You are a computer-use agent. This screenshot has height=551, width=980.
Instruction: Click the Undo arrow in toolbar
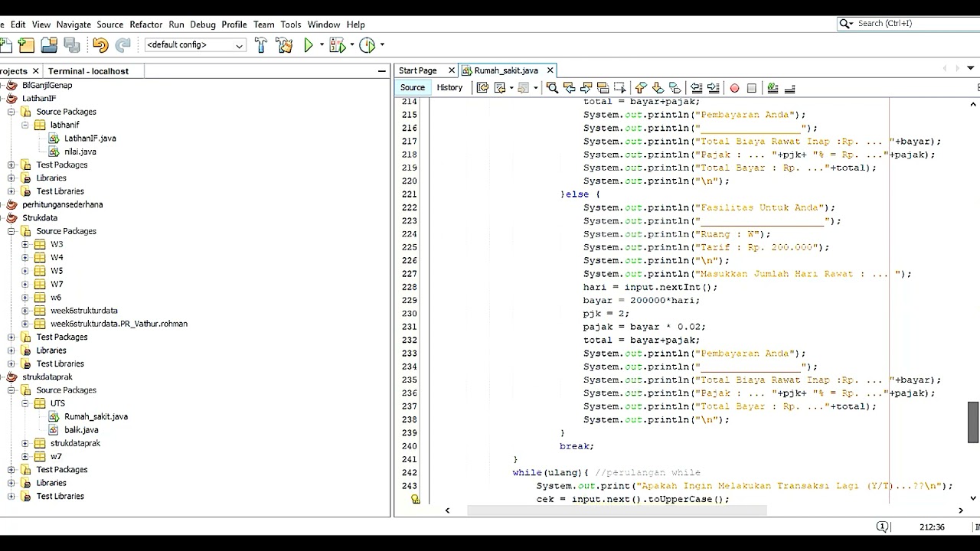[100, 45]
